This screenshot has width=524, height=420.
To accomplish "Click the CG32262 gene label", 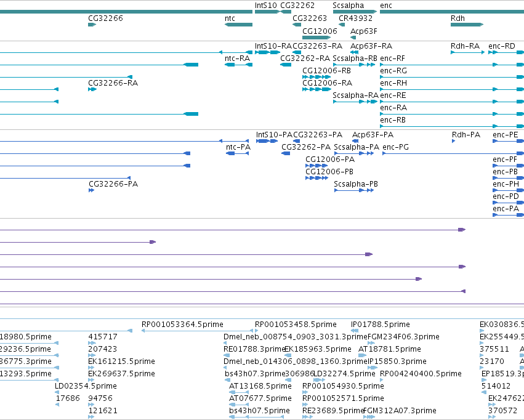I will pyautogui.click(x=297, y=6).
